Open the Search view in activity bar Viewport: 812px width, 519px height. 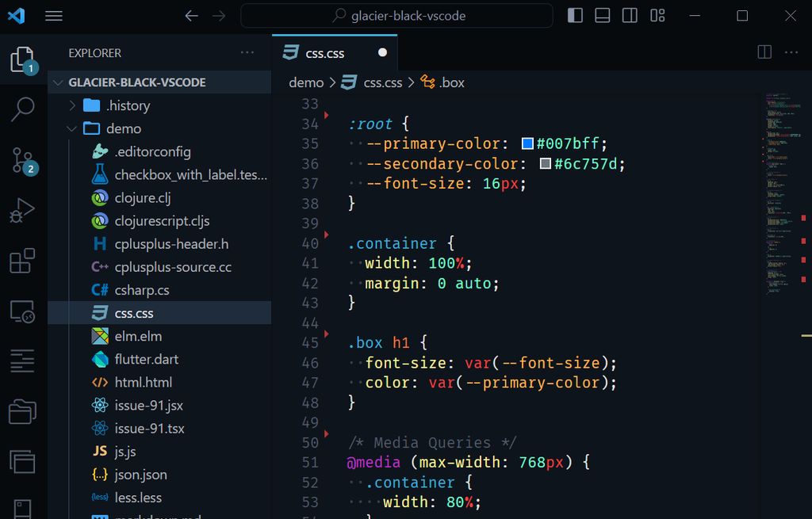tap(22, 109)
